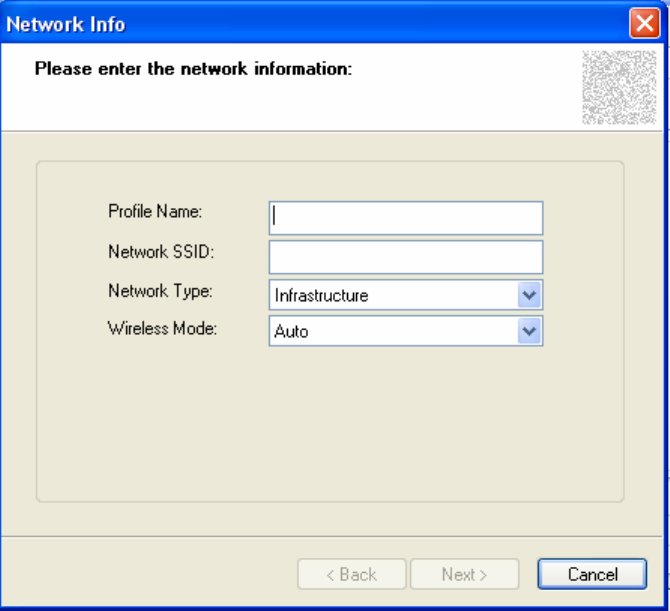Screen dimensions: 670x611
Task: Close the Network Info window
Action: click(x=644, y=23)
